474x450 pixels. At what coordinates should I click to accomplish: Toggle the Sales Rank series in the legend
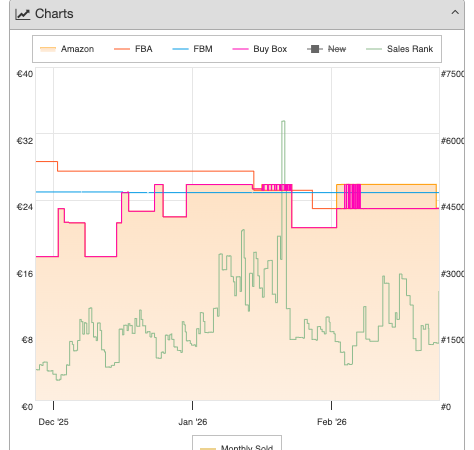point(400,49)
